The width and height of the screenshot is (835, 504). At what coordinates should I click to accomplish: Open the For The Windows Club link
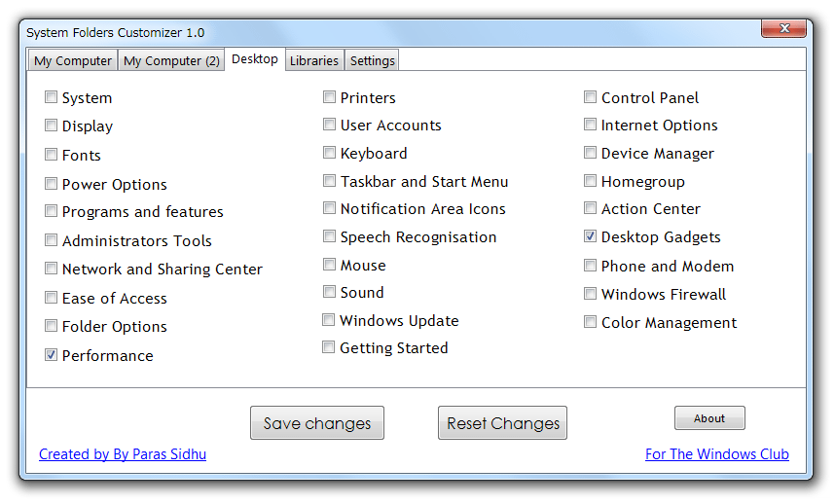(717, 454)
